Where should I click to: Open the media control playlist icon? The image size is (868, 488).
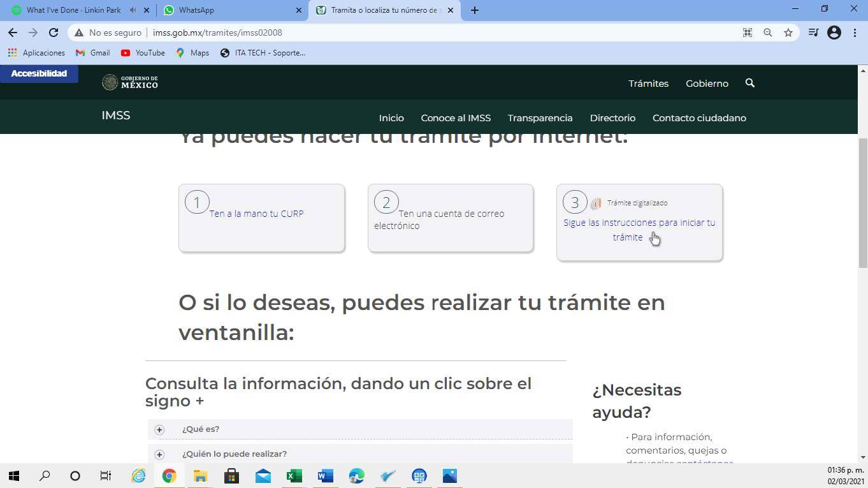(813, 33)
